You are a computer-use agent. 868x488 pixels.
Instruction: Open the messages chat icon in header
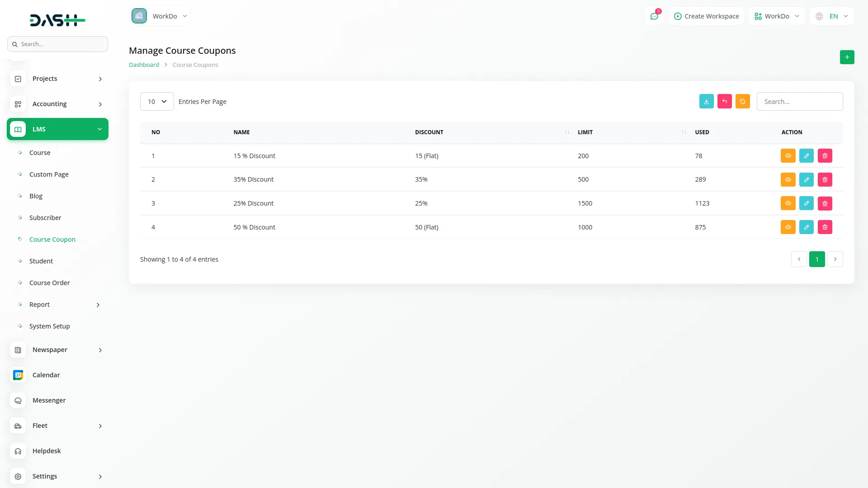point(654,16)
